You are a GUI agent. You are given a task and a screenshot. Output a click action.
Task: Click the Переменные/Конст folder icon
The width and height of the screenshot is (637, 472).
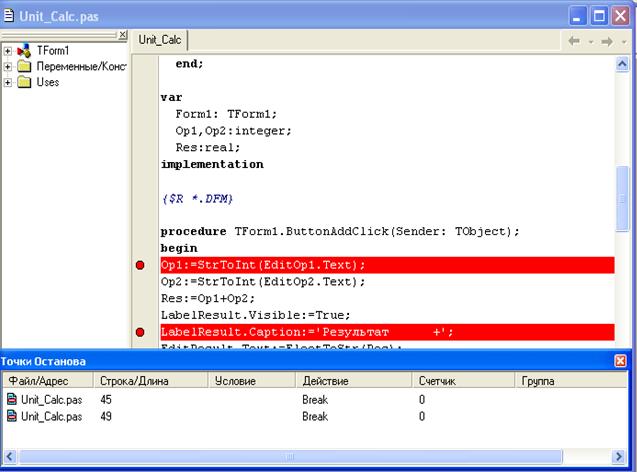click(24, 66)
